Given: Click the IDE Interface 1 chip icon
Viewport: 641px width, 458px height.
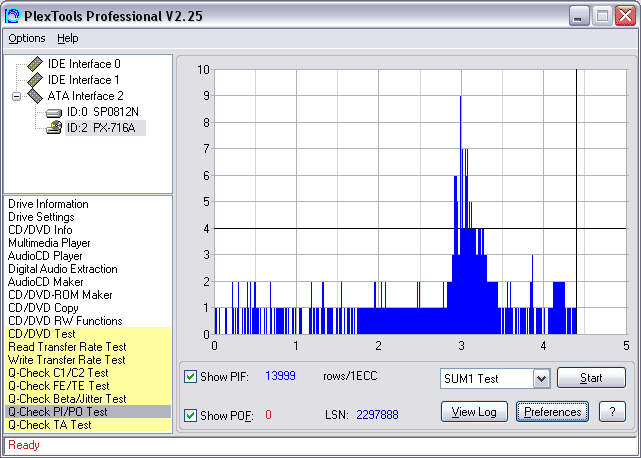Looking at the screenshot, I should coord(35,80).
